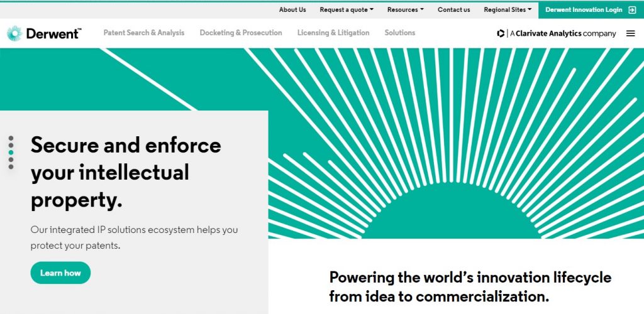Click the Clarivate Analytics logo icon

coord(500,34)
